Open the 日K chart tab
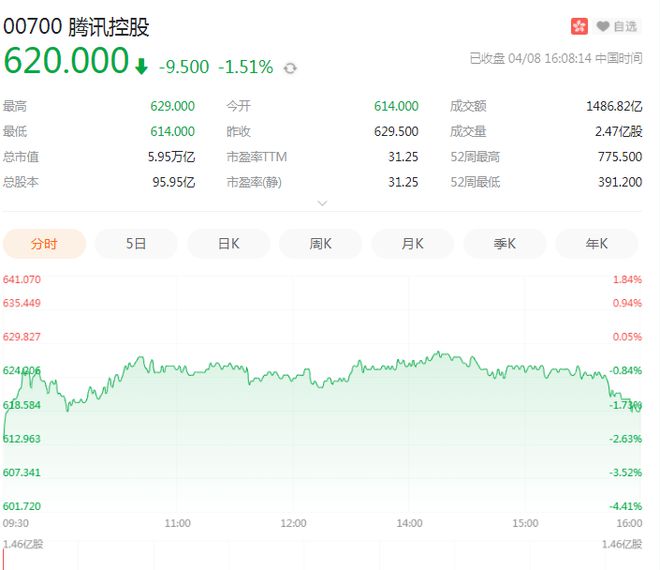This screenshot has height=570, width=660. (229, 243)
